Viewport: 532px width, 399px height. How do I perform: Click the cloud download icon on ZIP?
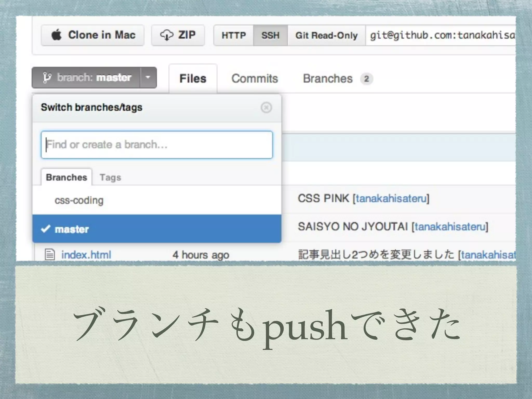[x=167, y=35]
